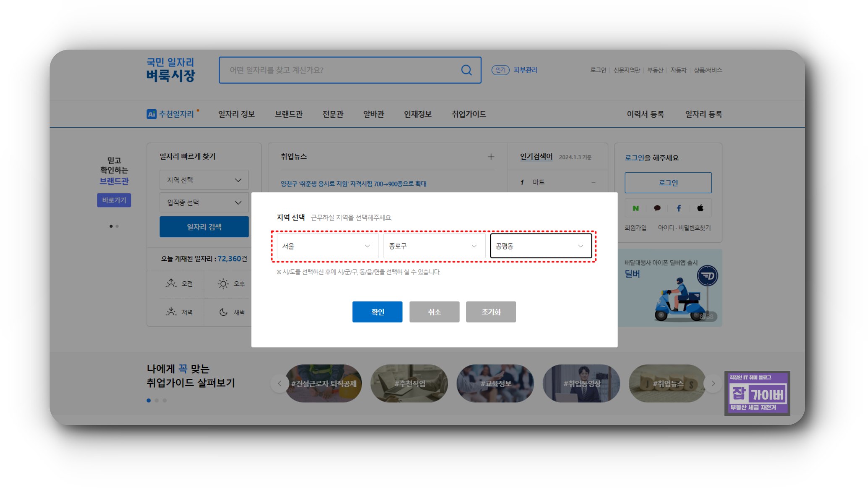Viewport: 868px width, 488px height.
Task: Open the 공평동 neighborhood dropdown
Action: pos(541,246)
